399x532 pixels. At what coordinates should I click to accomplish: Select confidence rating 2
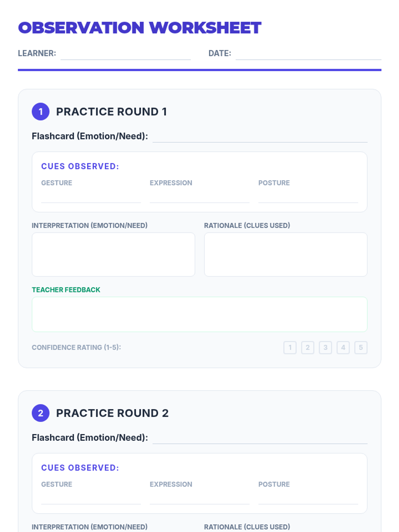coord(308,347)
